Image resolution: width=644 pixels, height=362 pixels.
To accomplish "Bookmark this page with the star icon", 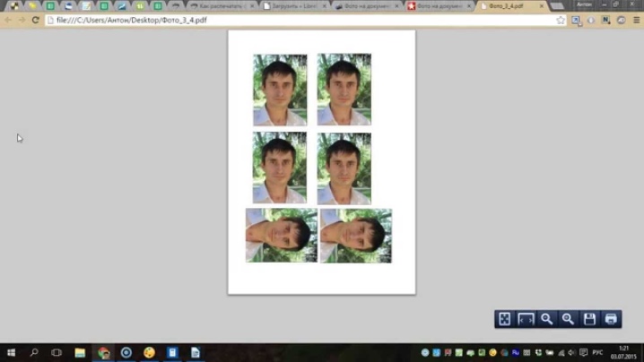I will pyautogui.click(x=561, y=20).
